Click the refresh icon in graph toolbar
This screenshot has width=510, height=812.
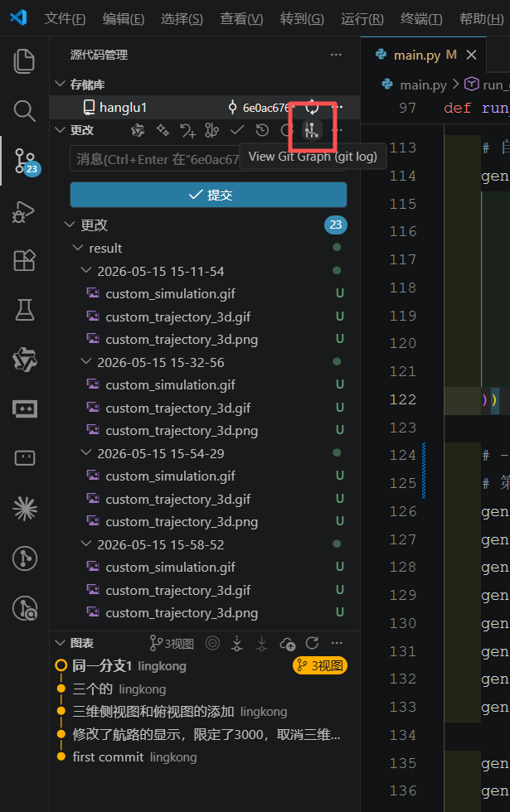pyautogui.click(x=312, y=643)
